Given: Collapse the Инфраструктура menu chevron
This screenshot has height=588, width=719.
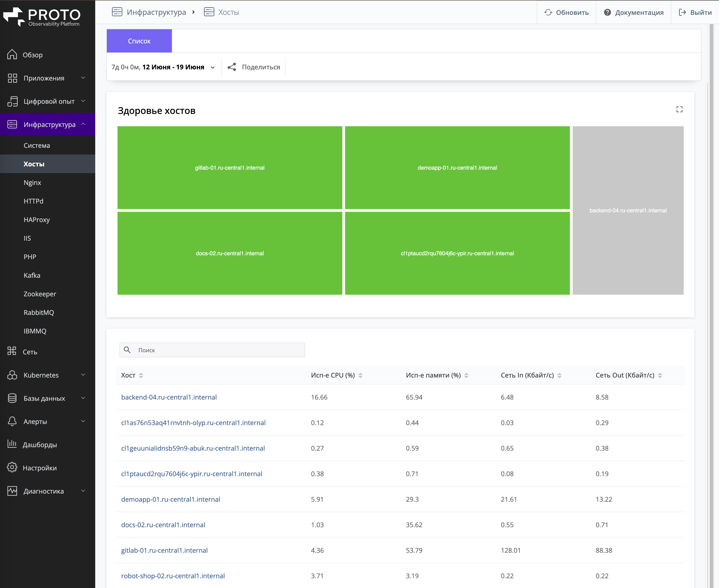Looking at the screenshot, I should click(x=83, y=124).
